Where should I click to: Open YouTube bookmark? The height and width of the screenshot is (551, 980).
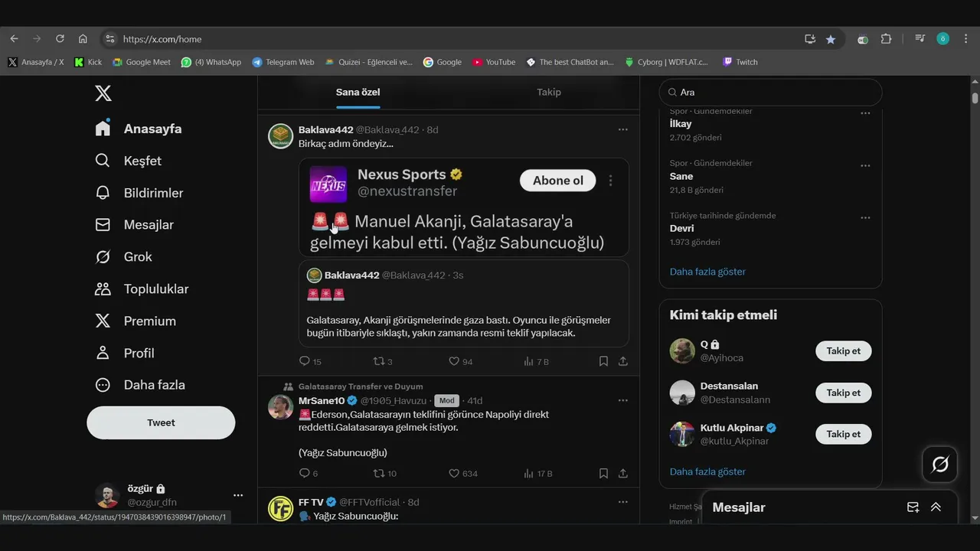[x=494, y=62]
